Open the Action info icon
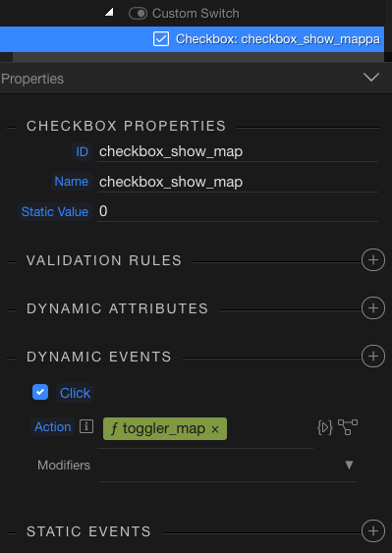The width and height of the screenshot is (392, 553). tap(86, 426)
